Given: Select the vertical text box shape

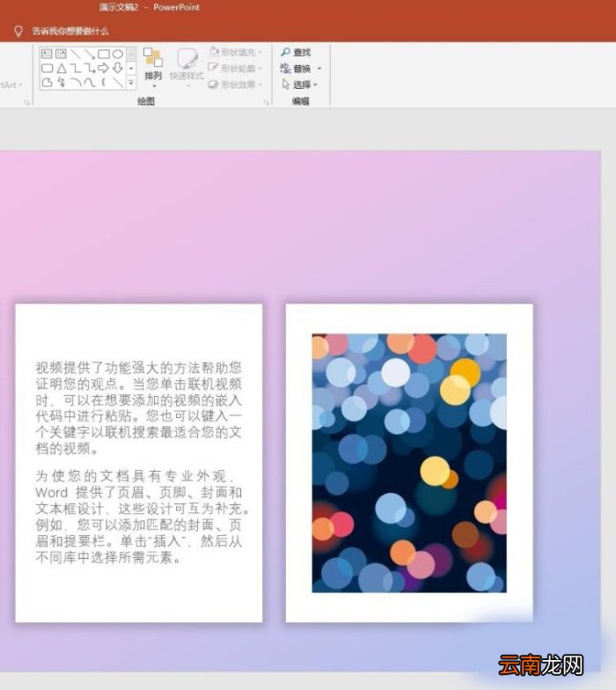Looking at the screenshot, I should tap(62, 55).
